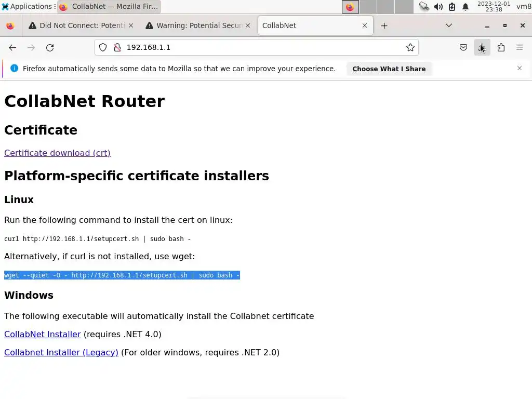Click the highlighted wget command text
Image resolution: width=532 pixels, height=399 pixels.
click(122, 275)
